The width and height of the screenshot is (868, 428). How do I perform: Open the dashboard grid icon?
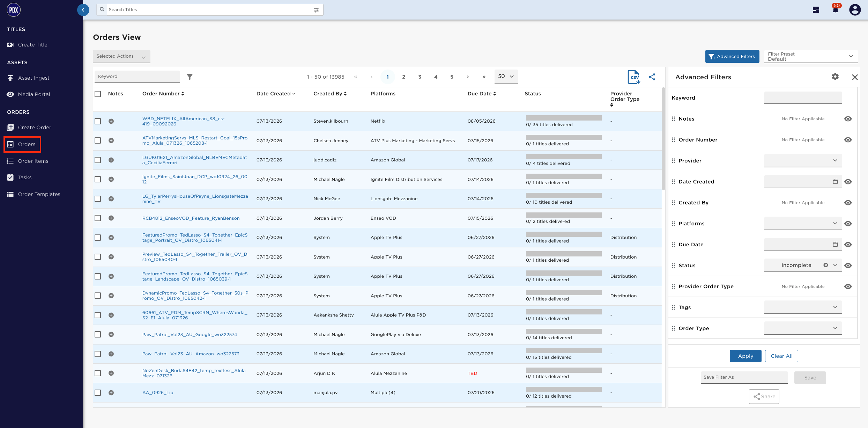[816, 10]
